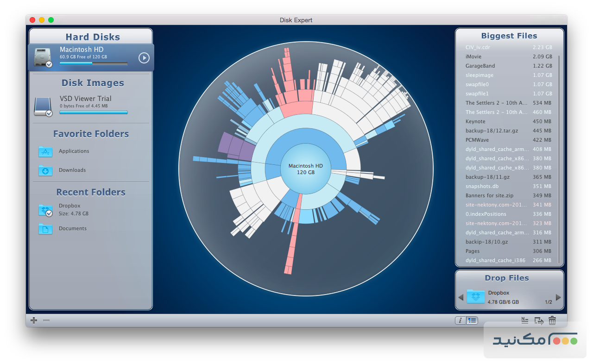The image size is (593, 364).
Task: Show the next Drop Files page with right arrow
Action: tap(559, 296)
